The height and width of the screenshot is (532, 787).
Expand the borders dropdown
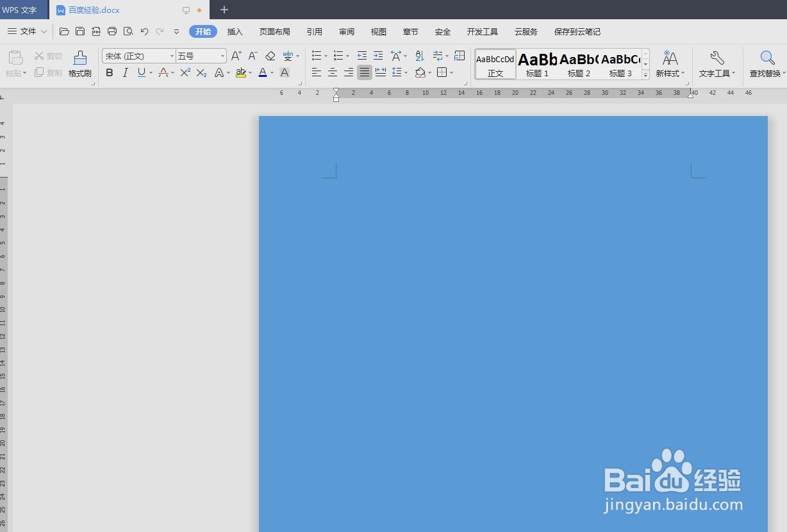point(452,73)
